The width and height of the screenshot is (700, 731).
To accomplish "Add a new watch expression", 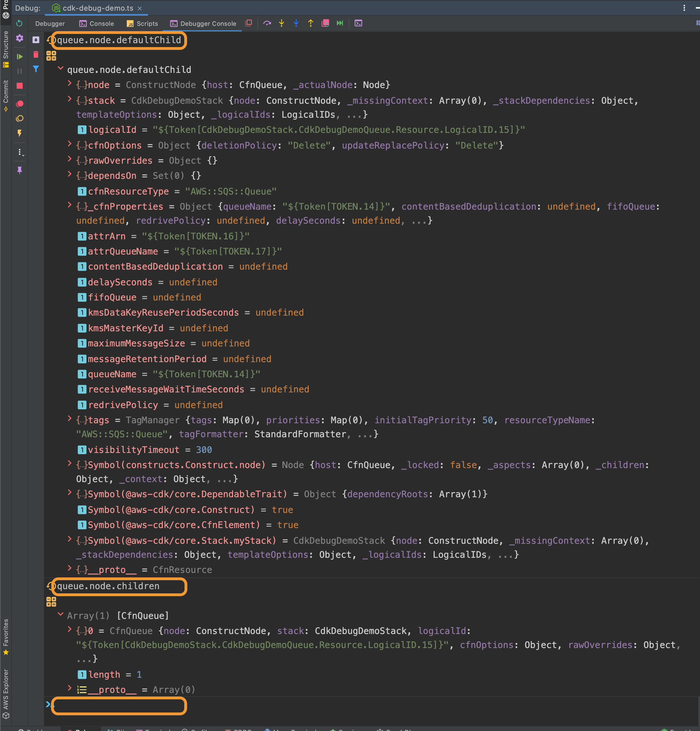I will (x=36, y=39).
